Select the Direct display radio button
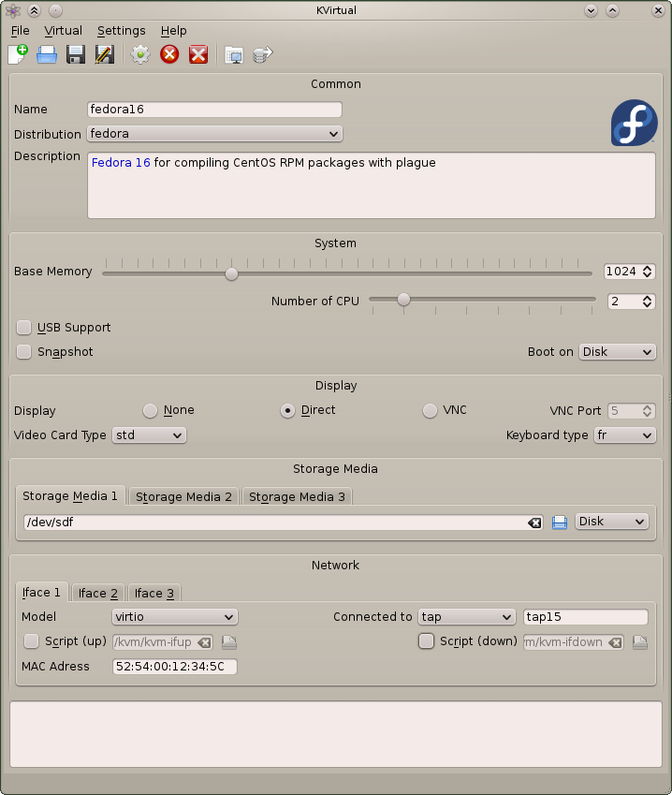672x795 pixels. [287, 411]
